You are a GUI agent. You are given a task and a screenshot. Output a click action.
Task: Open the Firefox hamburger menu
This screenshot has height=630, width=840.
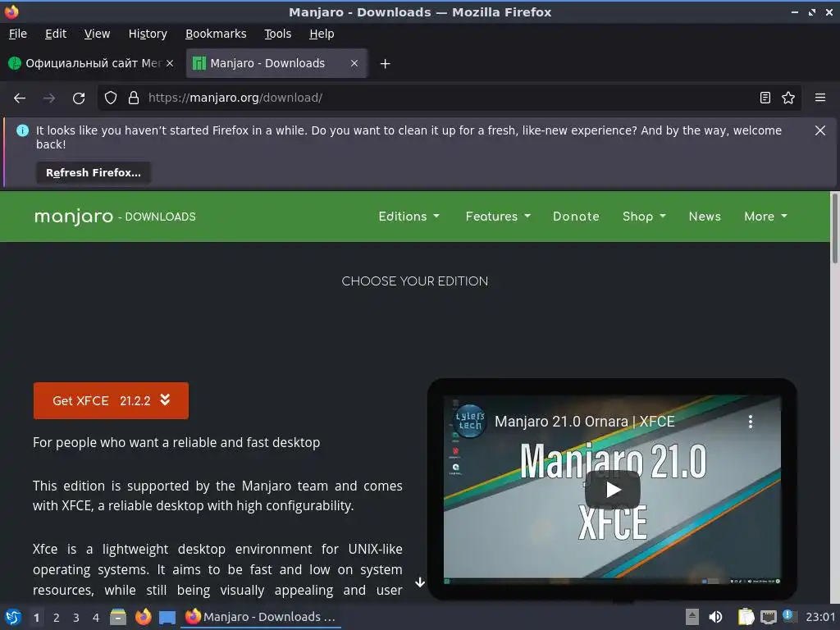(820, 98)
